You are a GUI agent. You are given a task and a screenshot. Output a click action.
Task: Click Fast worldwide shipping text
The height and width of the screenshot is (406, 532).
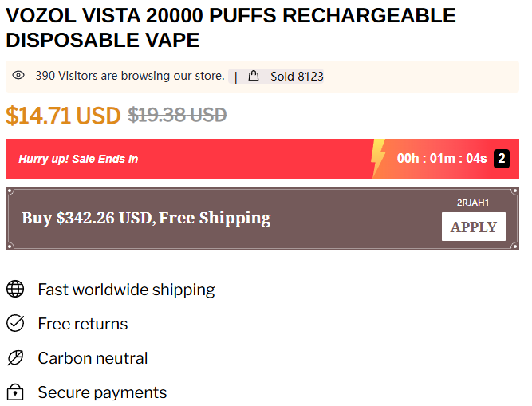pyautogui.click(x=126, y=289)
